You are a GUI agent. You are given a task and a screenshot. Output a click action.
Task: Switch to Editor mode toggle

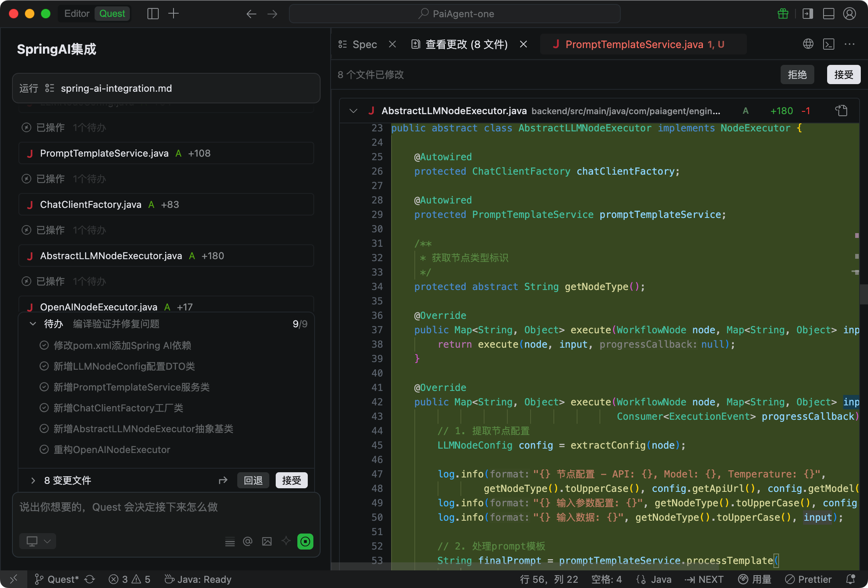click(x=77, y=14)
